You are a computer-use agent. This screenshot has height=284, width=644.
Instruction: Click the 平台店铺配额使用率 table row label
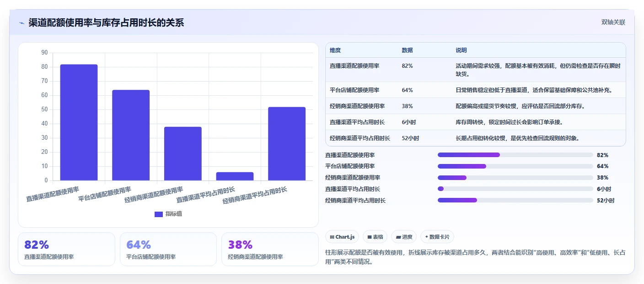(354, 90)
